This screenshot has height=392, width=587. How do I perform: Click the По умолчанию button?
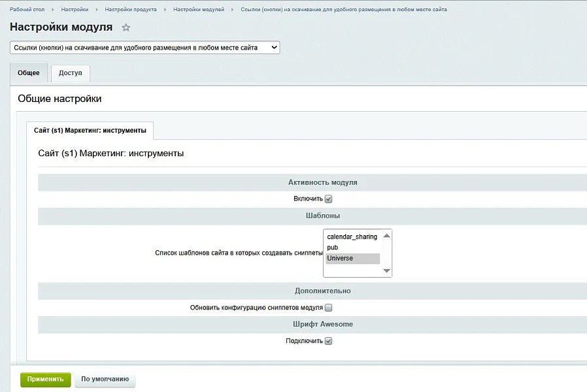click(x=105, y=380)
